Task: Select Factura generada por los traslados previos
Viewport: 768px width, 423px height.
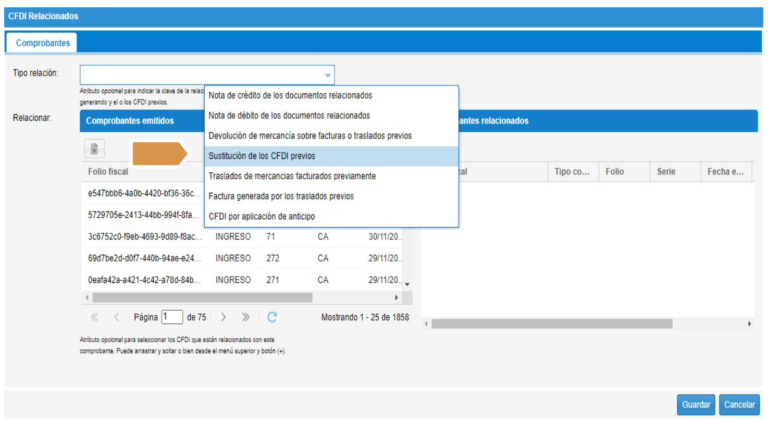Action: (x=281, y=196)
